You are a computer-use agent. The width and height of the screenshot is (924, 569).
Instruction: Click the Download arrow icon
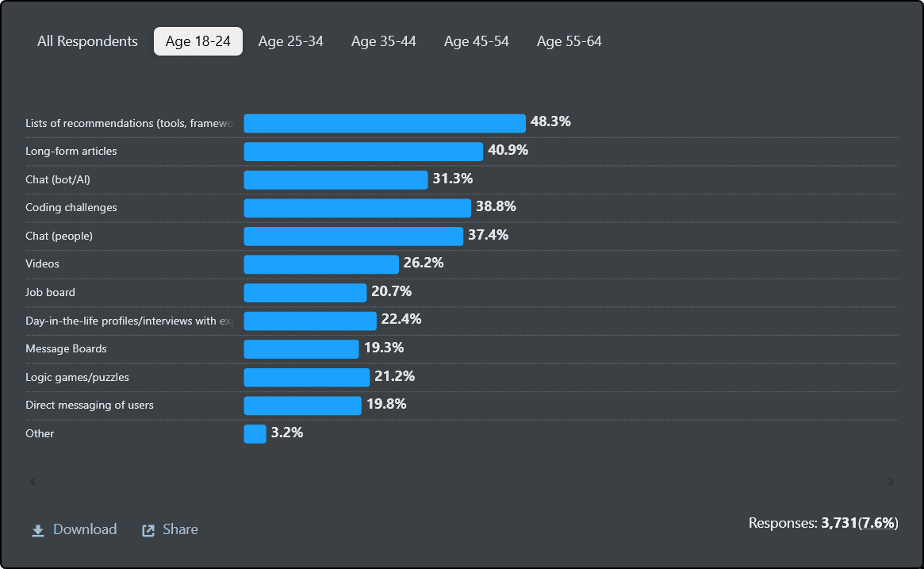(x=38, y=530)
